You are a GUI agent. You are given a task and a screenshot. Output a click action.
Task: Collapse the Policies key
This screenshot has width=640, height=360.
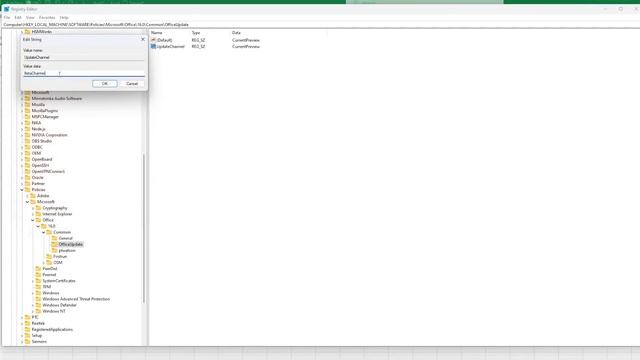[x=22, y=190]
